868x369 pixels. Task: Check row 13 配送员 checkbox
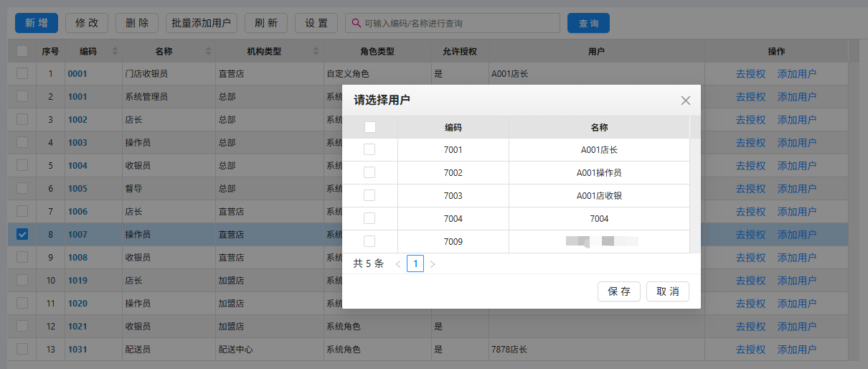[x=22, y=349]
